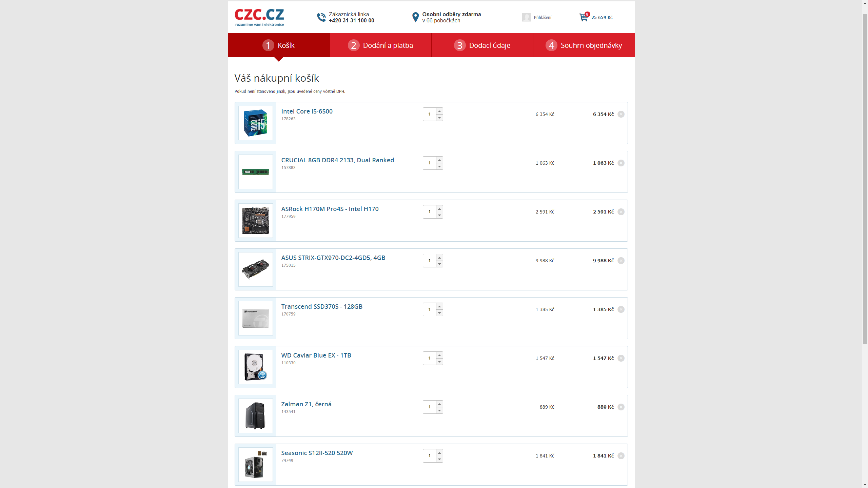
Task: Click the phone number +420 31 31 100 00
Action: [x=351, y=21]
